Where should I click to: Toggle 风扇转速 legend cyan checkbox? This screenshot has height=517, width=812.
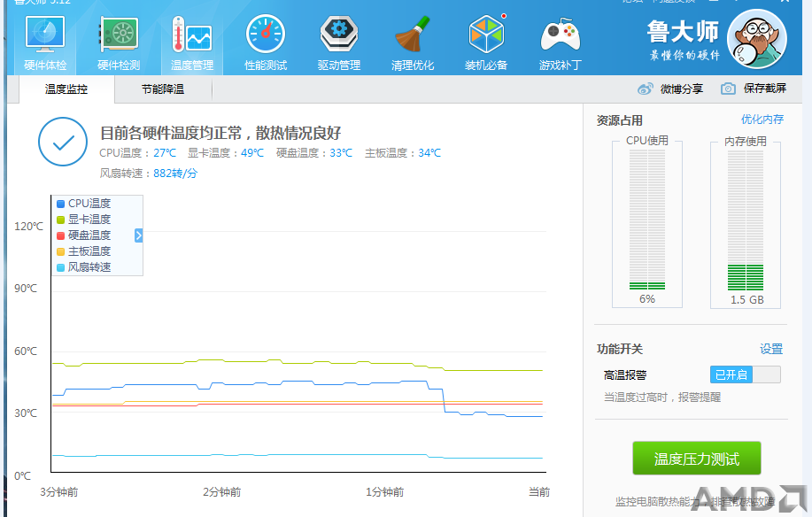click(60, 268)
